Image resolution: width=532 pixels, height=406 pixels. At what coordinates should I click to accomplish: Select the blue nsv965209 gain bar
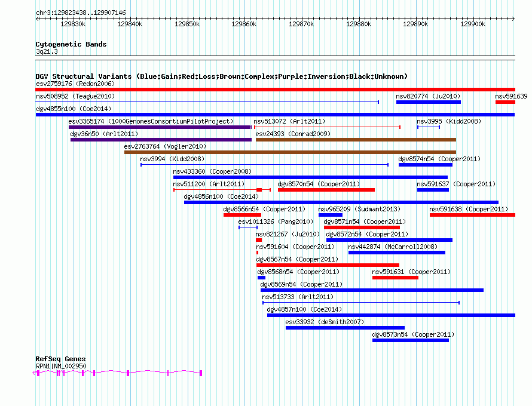(x=331, y=215)
